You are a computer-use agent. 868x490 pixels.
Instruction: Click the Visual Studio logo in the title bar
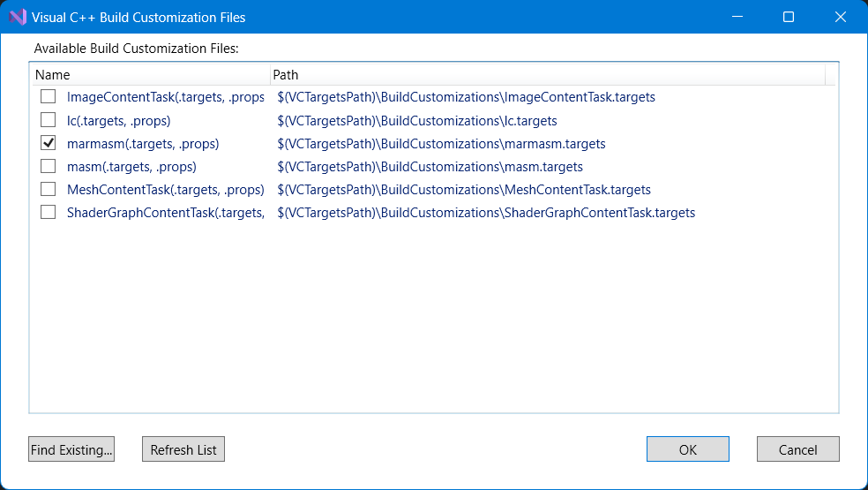tap(18, 17)
